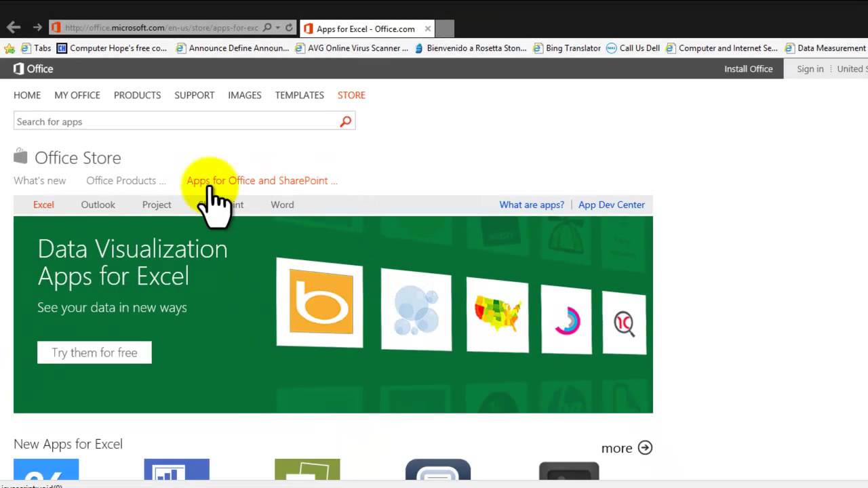Click the favorites star icon
Screen dimensions: 868x488
click(x=9, y=48)
